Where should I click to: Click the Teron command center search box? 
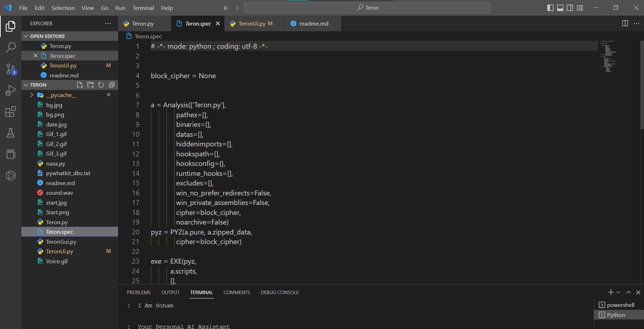coord(367,8)
